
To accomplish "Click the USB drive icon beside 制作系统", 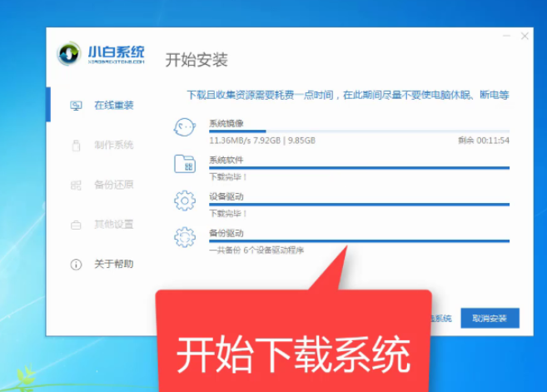I will [x=76, y=146].
